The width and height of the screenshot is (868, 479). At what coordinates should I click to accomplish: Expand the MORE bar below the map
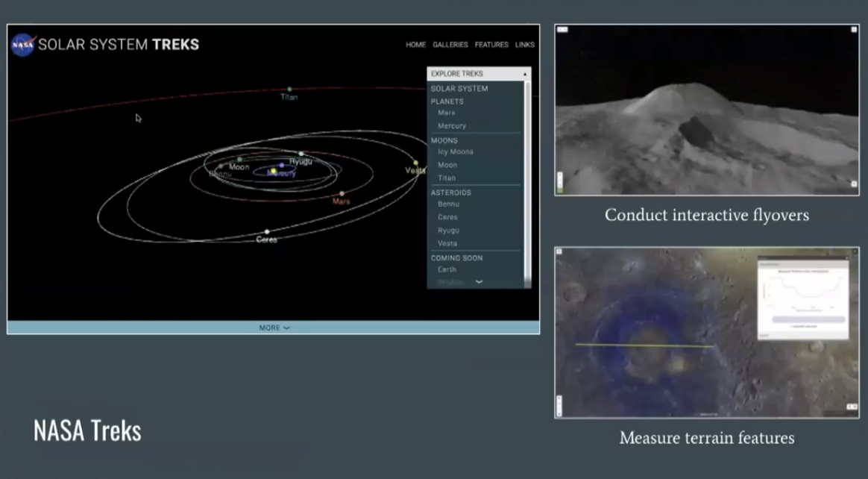coord(274,328)
